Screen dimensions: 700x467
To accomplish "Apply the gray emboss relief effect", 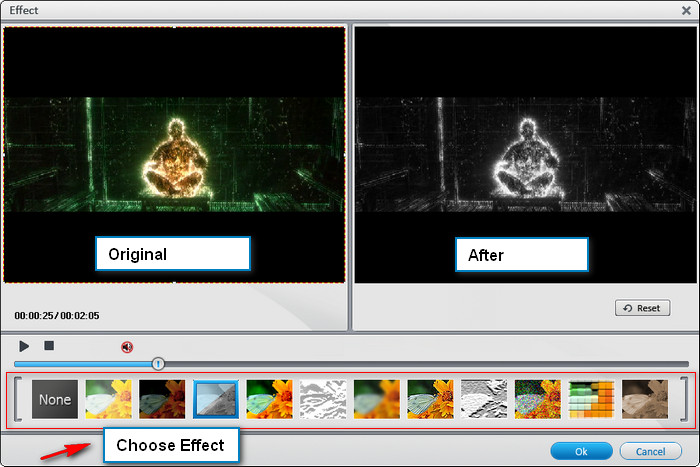I will tap(484, 399).
